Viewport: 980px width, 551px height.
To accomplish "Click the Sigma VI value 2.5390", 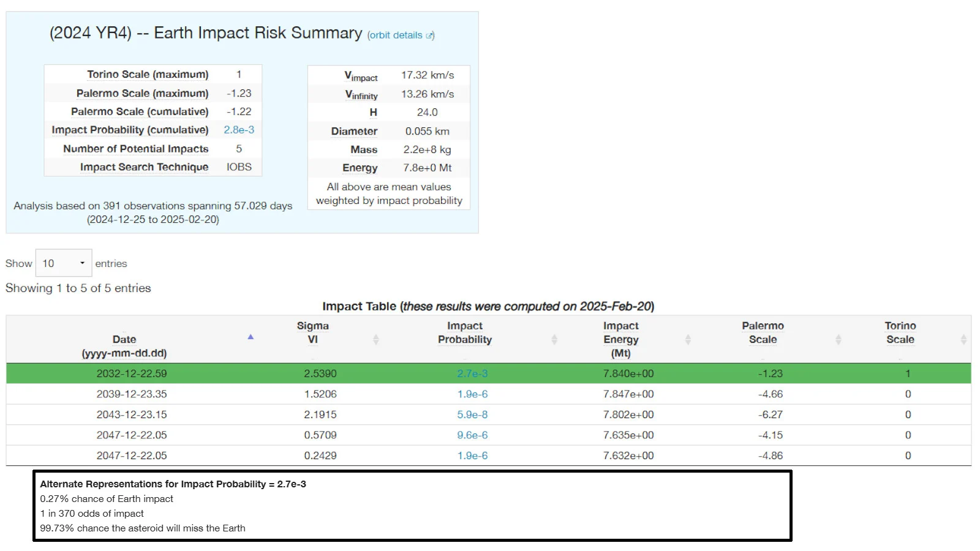I will (320, 373).
